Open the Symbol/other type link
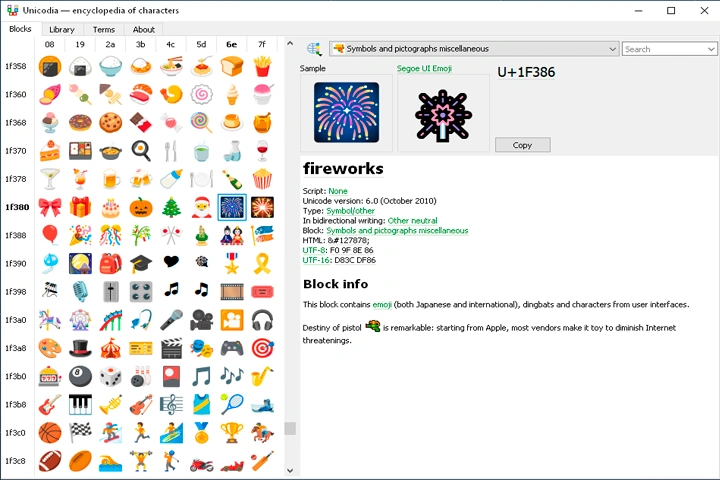The height and width of the screenshot is (480, 720). 350,210
